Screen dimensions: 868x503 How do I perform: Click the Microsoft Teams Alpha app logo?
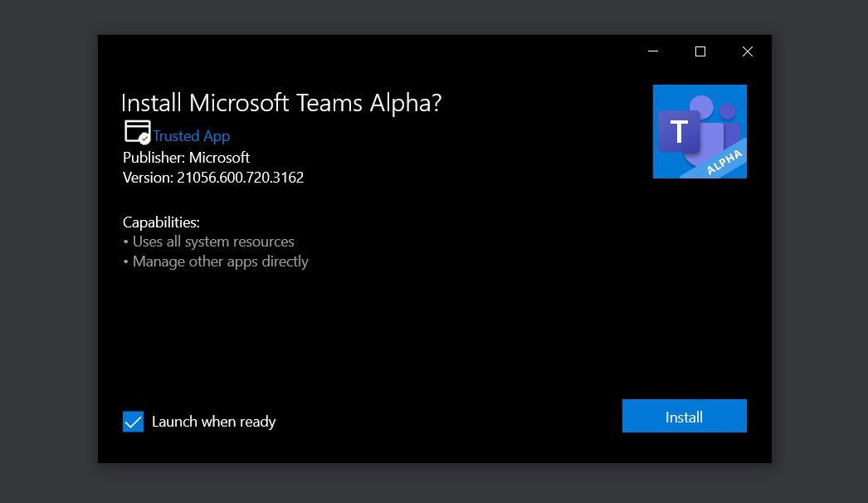pyautogui.click(x=700, y=130)
